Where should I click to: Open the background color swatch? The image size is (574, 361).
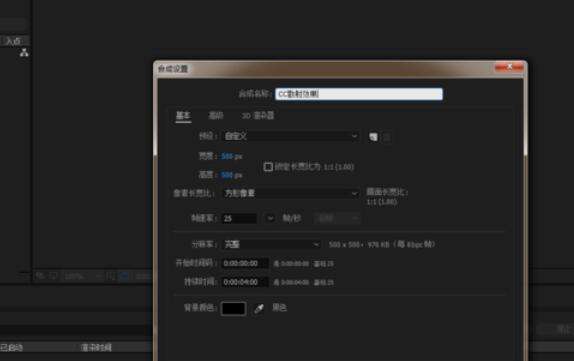point(234,308)
